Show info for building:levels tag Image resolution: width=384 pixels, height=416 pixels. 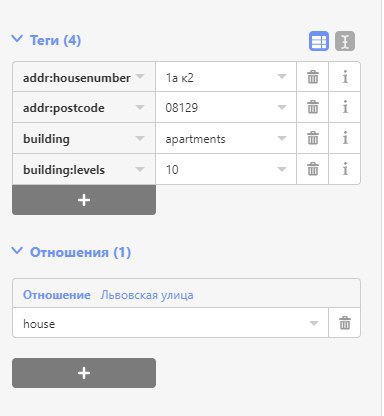point(345,169)
